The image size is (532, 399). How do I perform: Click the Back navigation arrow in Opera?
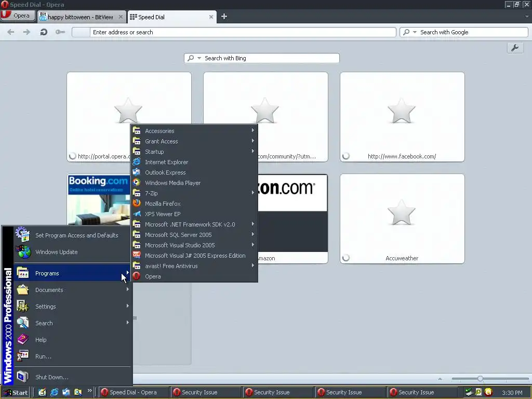(x=11, y=32)
